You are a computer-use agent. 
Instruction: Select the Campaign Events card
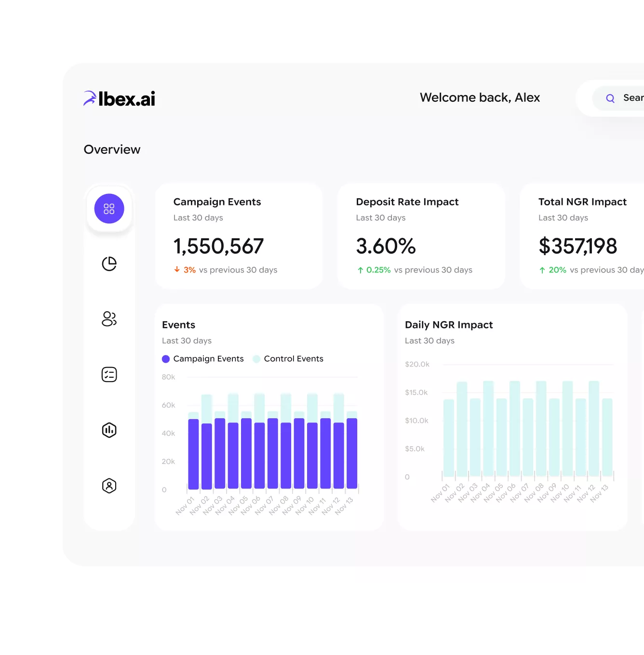239,236
